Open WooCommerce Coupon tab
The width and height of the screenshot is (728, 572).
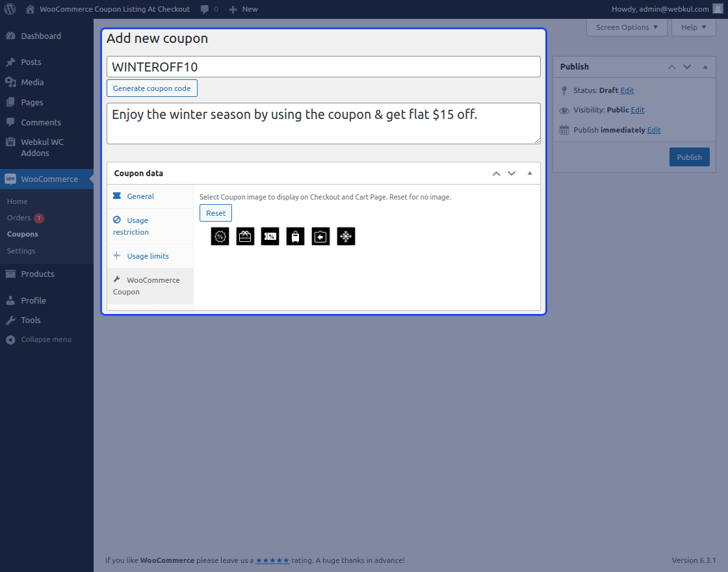(150, 286)
